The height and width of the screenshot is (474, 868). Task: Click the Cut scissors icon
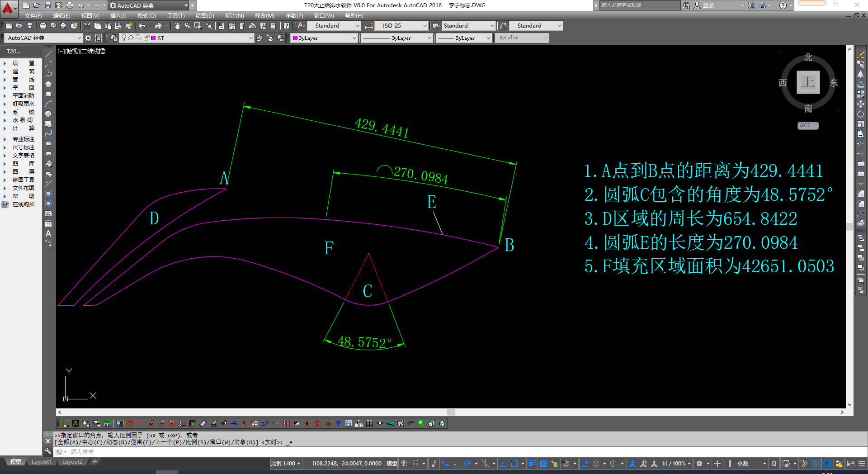click(87, 26)
